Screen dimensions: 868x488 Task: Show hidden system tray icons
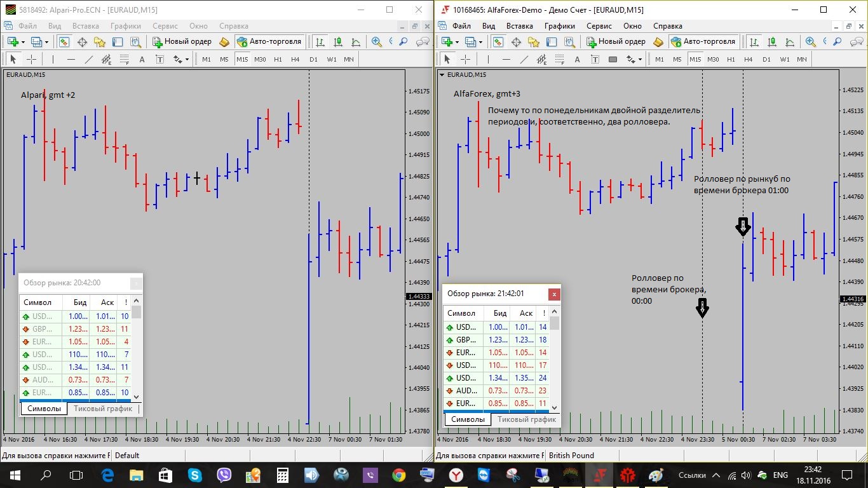pyautogui.click(x=716, y=475)
